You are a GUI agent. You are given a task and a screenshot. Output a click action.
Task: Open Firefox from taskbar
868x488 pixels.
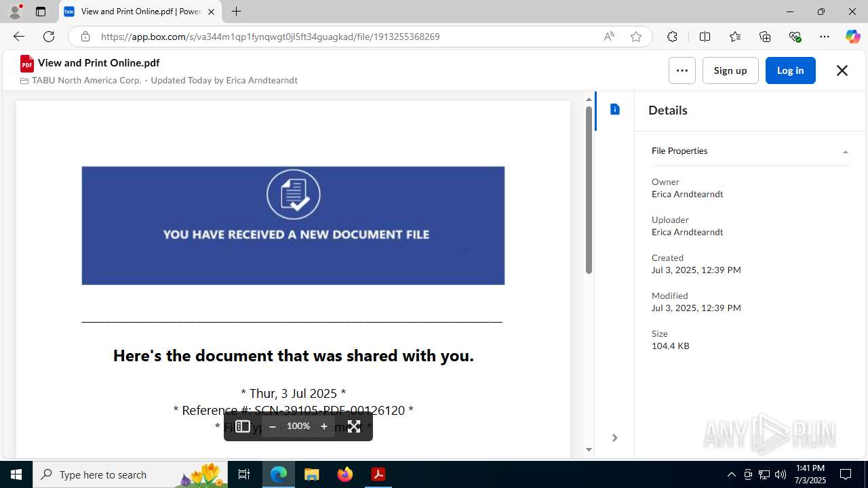click(x=345, y=474)
